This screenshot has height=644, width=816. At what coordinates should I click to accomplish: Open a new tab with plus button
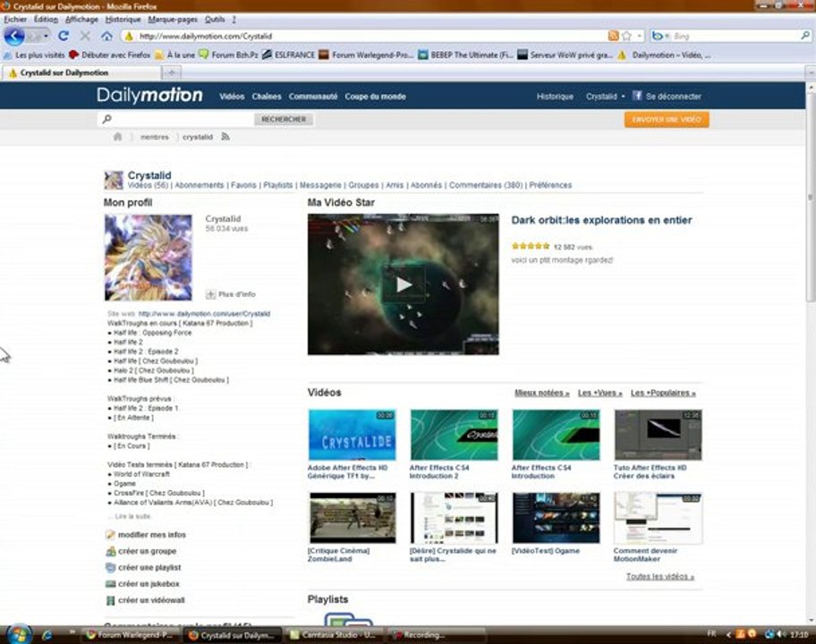point(171,72)
